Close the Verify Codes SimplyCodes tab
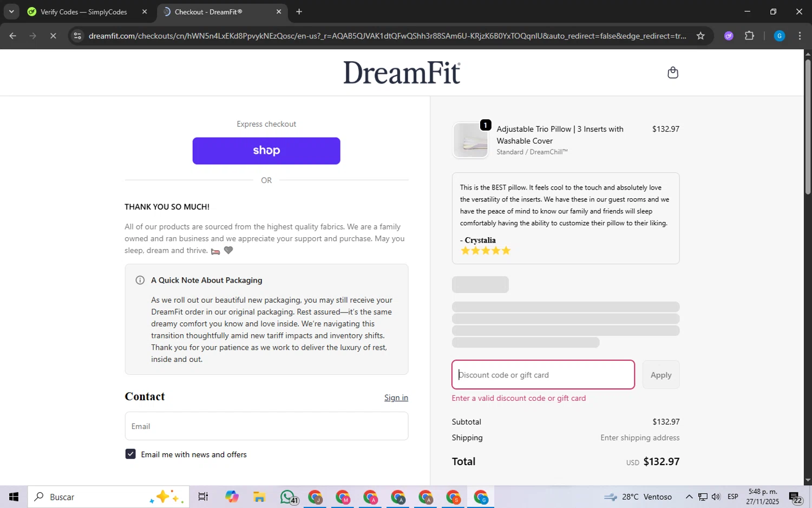The image size is (812, 508). (145, 12)
